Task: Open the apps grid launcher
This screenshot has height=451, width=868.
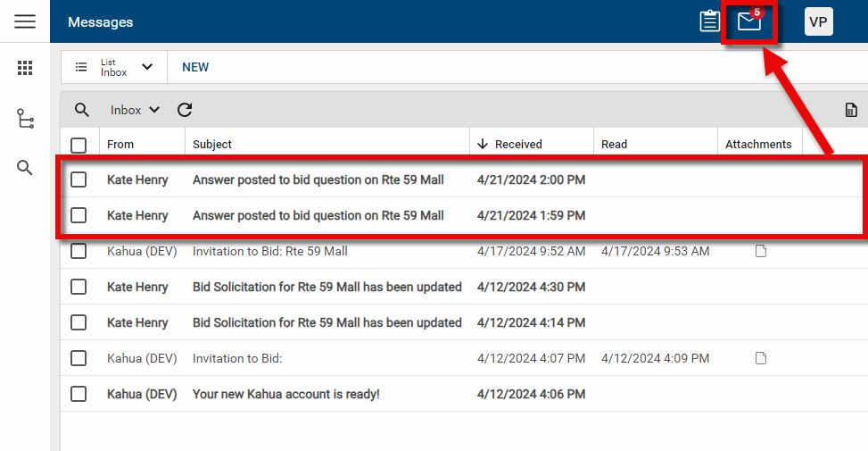Action: (25, 68)
